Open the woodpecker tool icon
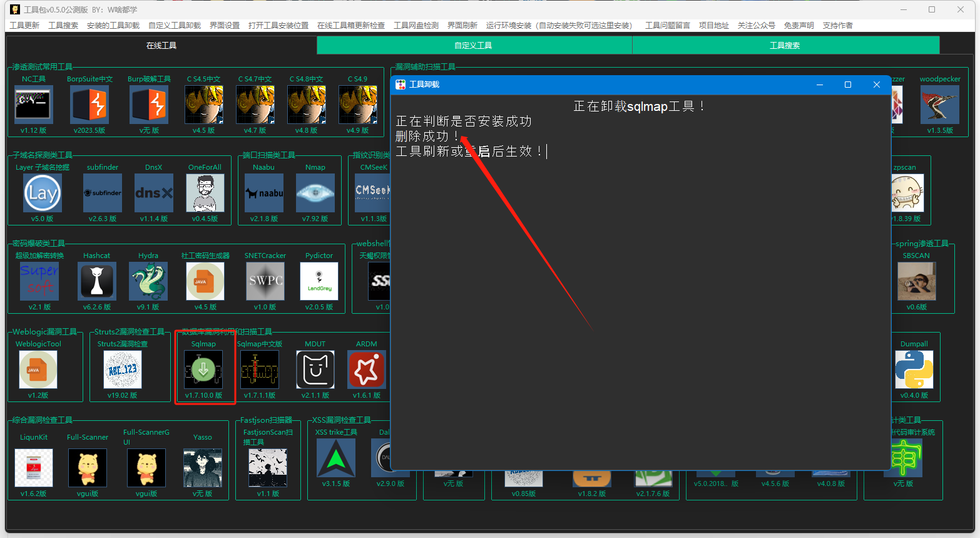The width and height of the screenshot is (980, 538). tap(940, 105)
